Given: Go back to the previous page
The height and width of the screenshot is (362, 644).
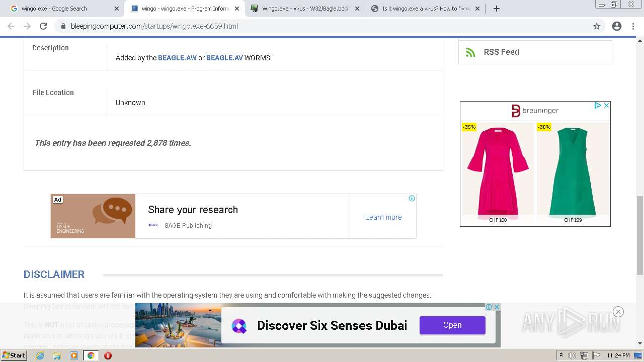Looking at the screenshot, I should coord(11,26).
